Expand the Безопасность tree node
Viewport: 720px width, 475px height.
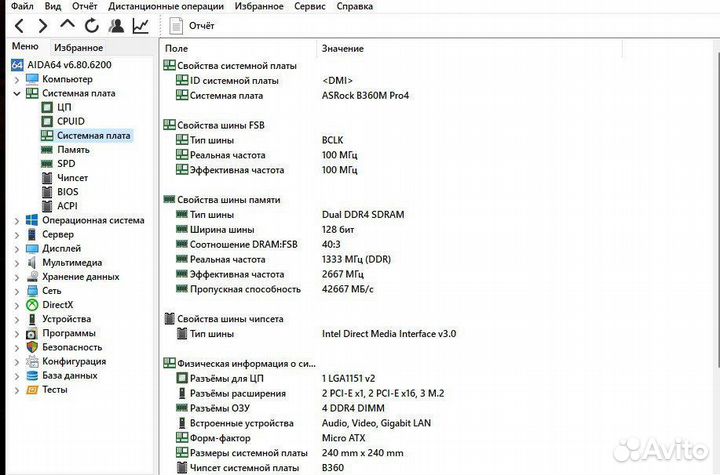tap(17, 348)
